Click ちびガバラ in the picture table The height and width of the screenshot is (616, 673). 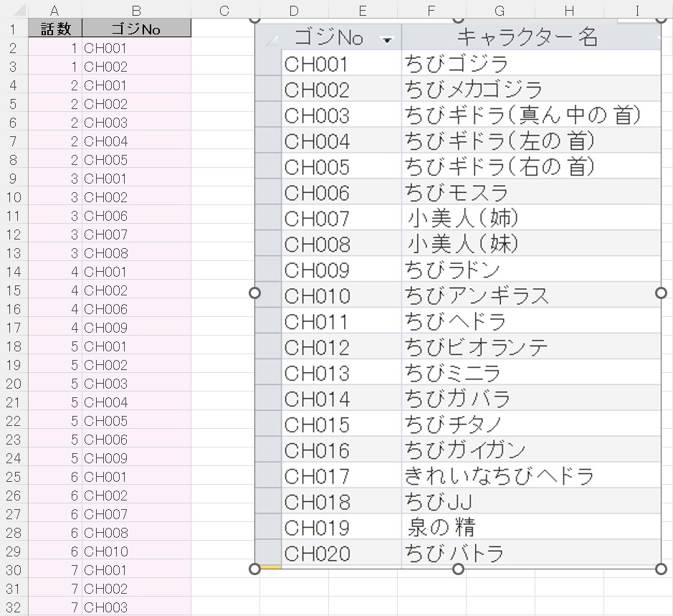click(x=457, y=399)
